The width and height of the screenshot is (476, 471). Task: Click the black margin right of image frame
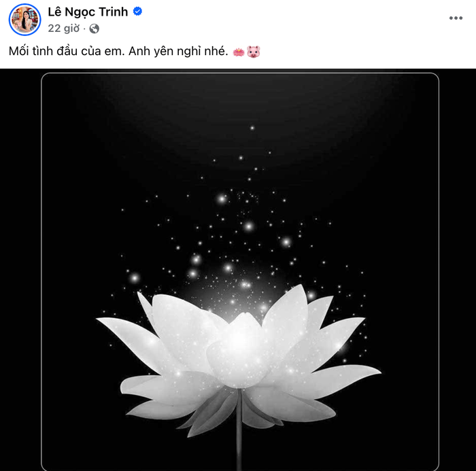pos(458,270)
